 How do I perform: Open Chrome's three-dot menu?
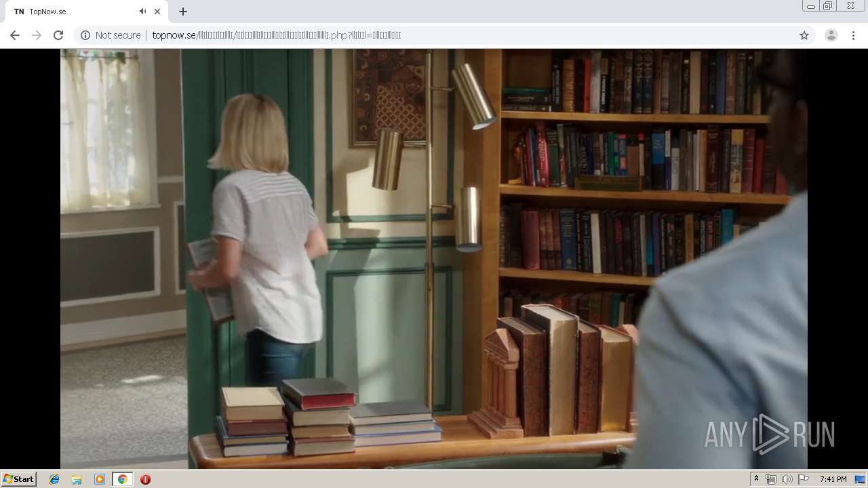853,35
